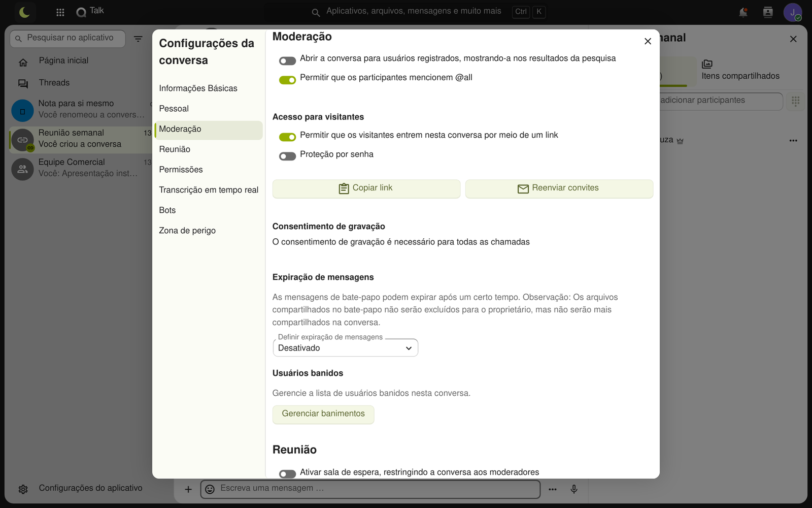Open the Configurações do aplicativo gear icon
The height and width of the screenshot is (508, 812).
[23, 489]
